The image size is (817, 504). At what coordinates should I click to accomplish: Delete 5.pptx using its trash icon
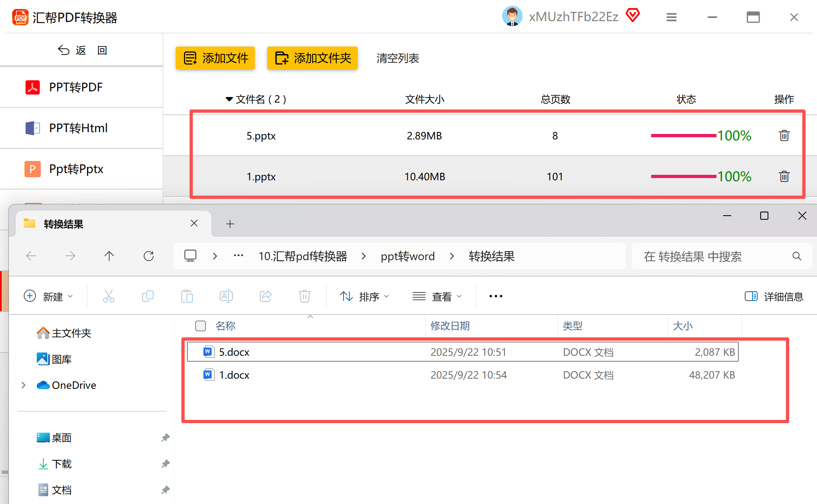coord(784,136)
